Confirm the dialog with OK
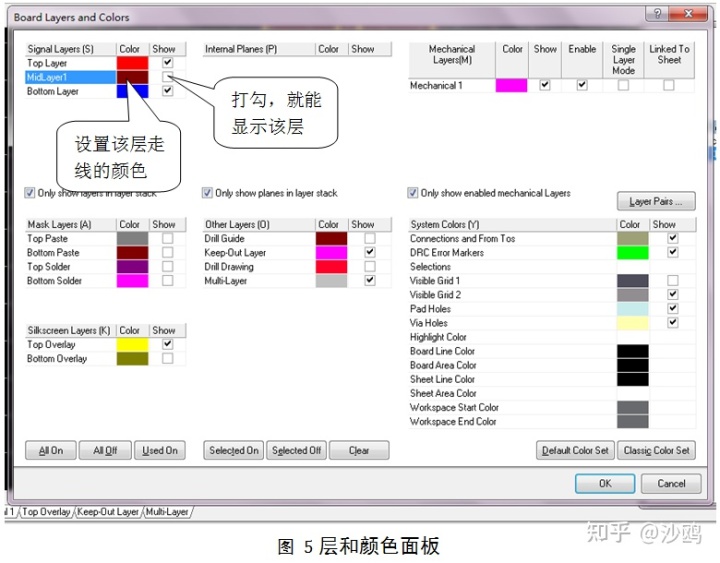 click(604, 483)
